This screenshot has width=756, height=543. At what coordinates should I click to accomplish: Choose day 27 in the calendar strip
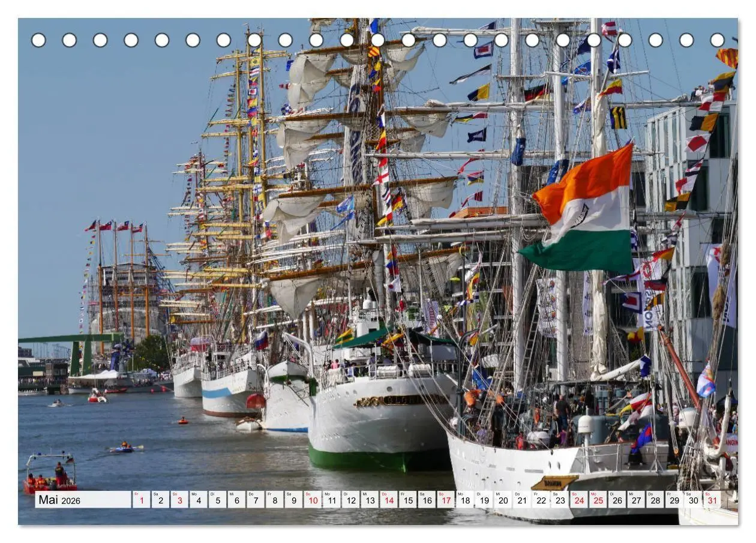[x=637, y=500]
